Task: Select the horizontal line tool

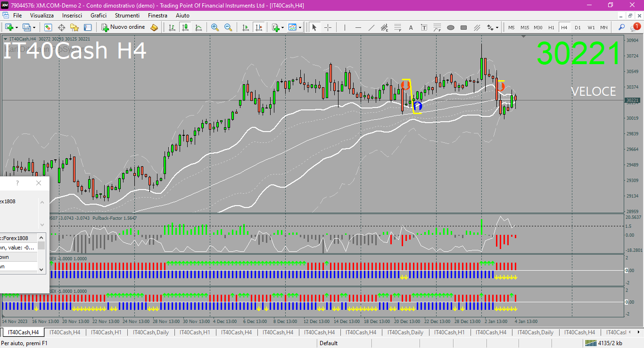Action: pos(358,27)
